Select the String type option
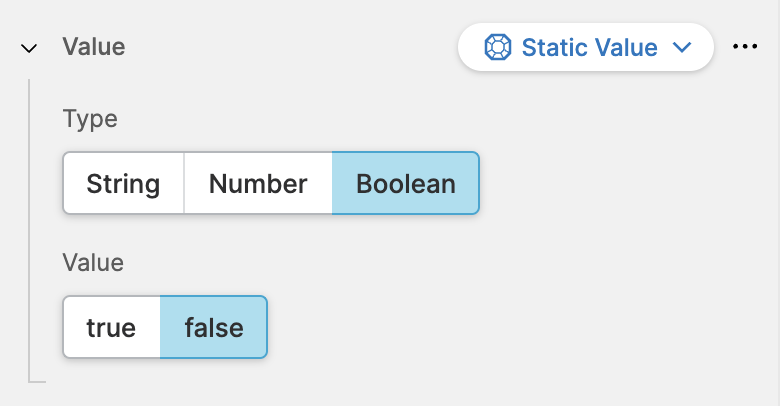This screenshot has width=780, height=406. coord(123,183)
